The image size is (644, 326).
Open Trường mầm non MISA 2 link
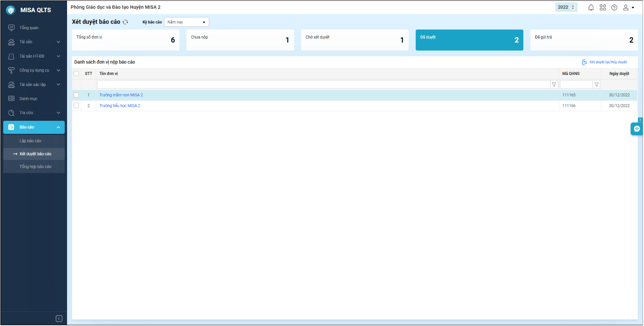pyautogui.click(x=121, y=95)
